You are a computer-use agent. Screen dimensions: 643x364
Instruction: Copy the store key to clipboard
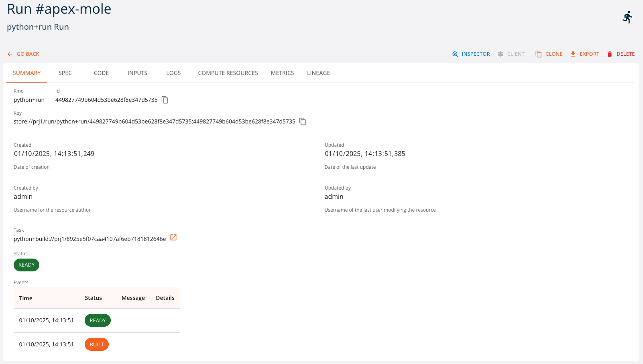click(303, 121)
